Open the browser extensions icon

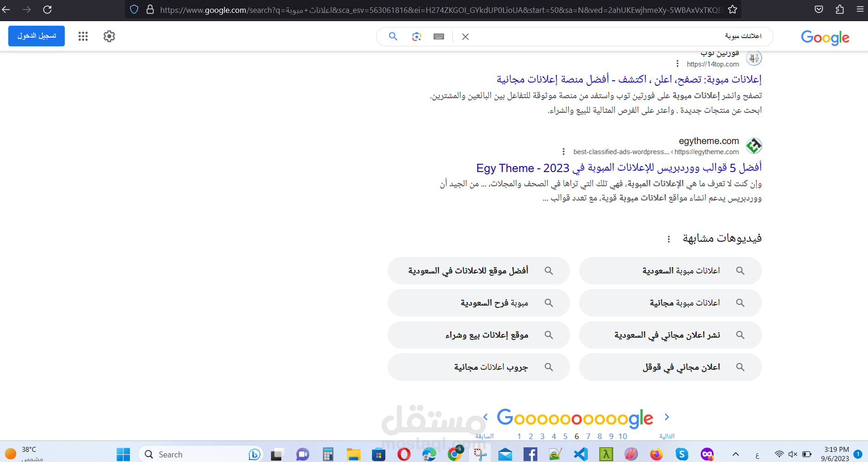pyautogui.click(x=840, y=9)
